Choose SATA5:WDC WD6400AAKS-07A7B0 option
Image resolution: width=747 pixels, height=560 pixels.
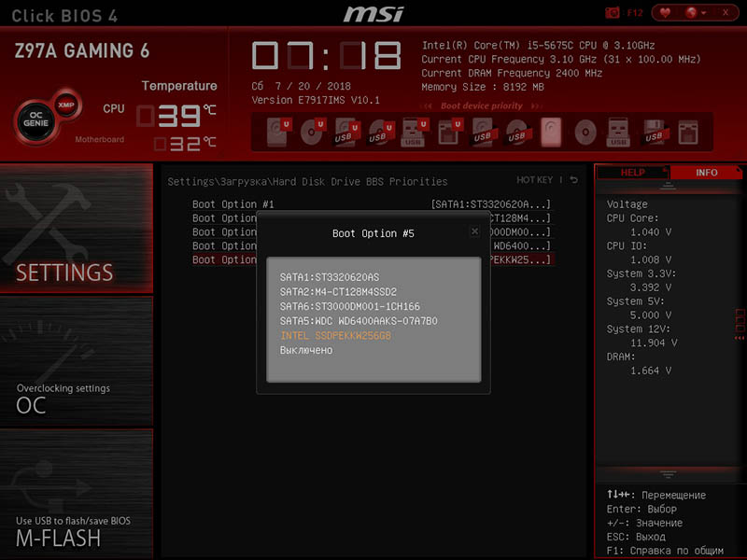coord(359,321)
